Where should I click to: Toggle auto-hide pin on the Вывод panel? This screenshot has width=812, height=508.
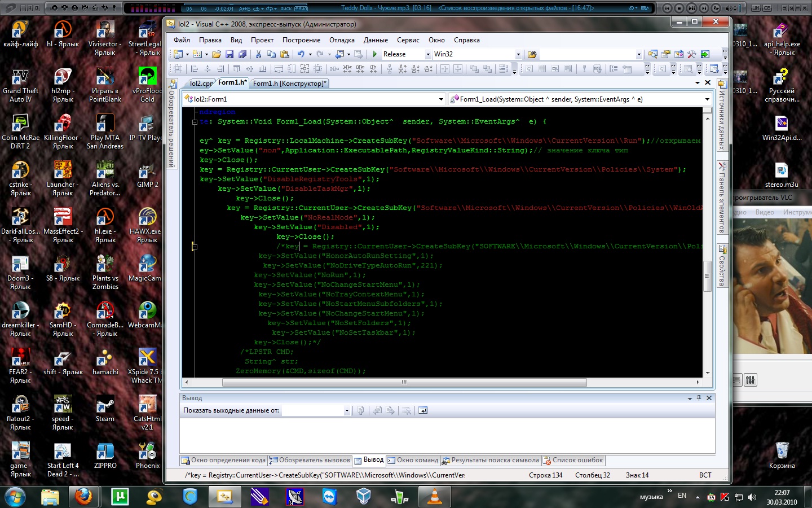(x=699, y=398)
